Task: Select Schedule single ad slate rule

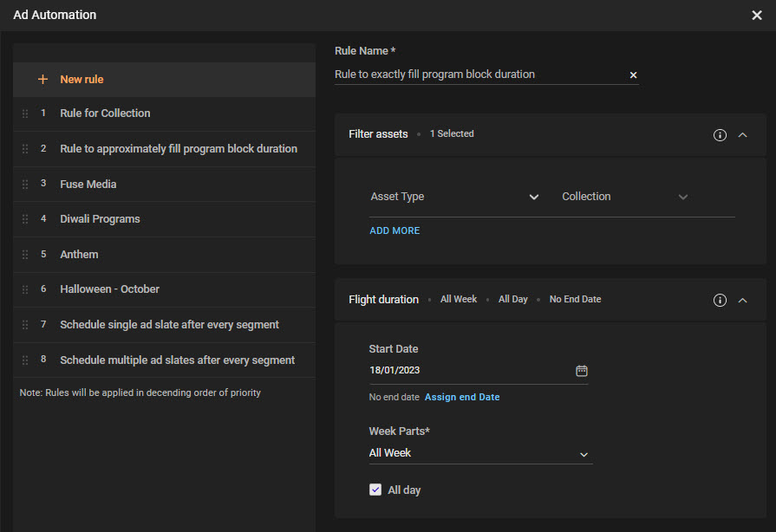Action: [169, 325]
